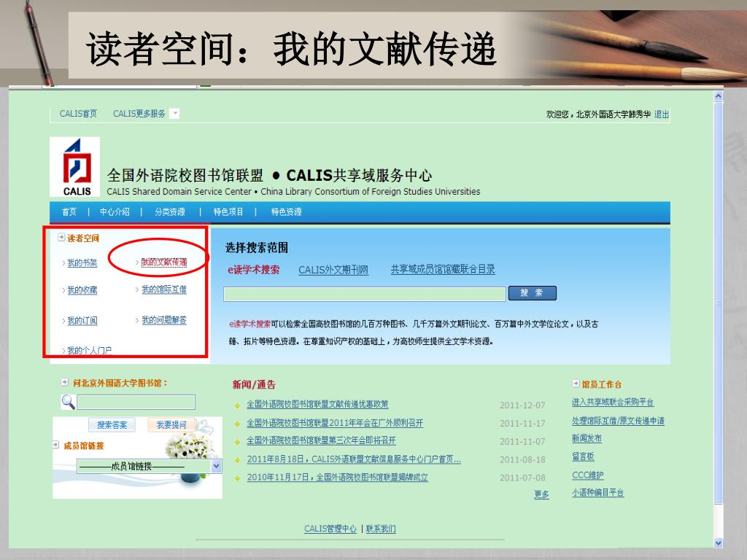
Task: Click the library question input field
Action: 136,402
